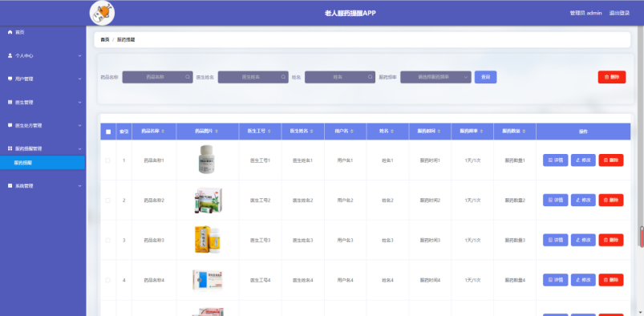The width and height of the screenshot is (644, 316).
Task: Click the icon beside 系统管理
Action: click(10, 186)
